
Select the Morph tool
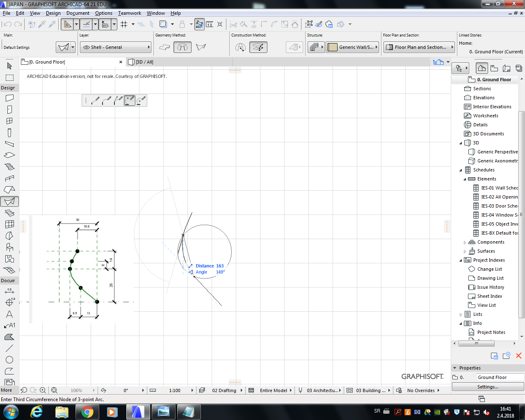9,236
